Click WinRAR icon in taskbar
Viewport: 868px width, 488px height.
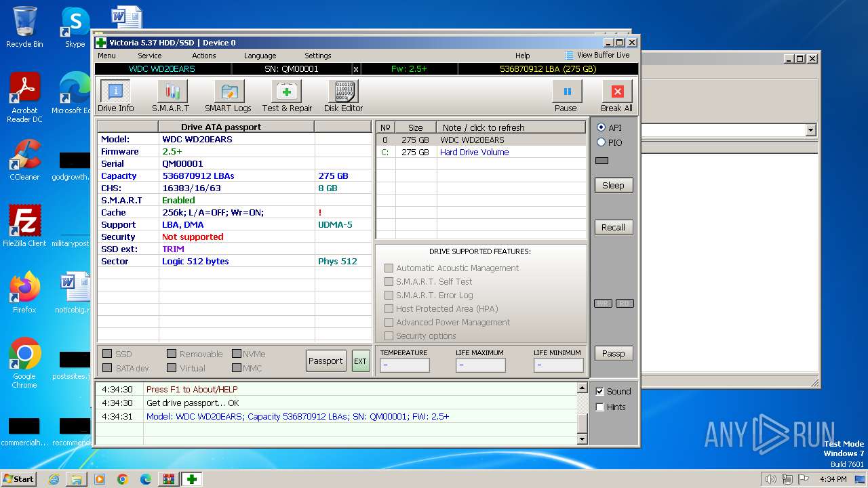pos(169,479)
